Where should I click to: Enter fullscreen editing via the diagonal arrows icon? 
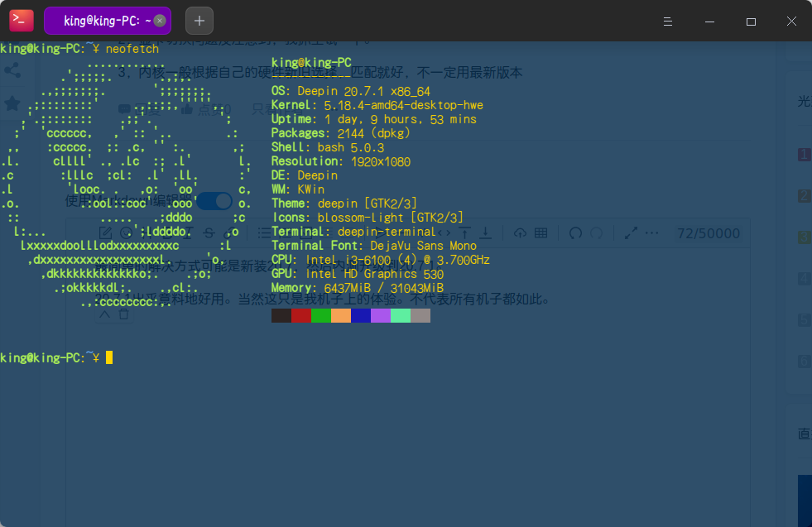coord(632,232)
